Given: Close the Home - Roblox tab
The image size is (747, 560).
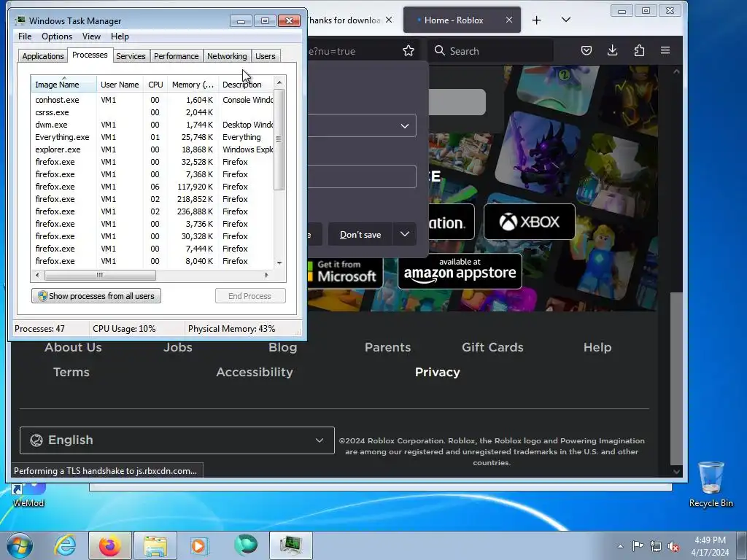Looking at the screenshot, I should [508, 20].
